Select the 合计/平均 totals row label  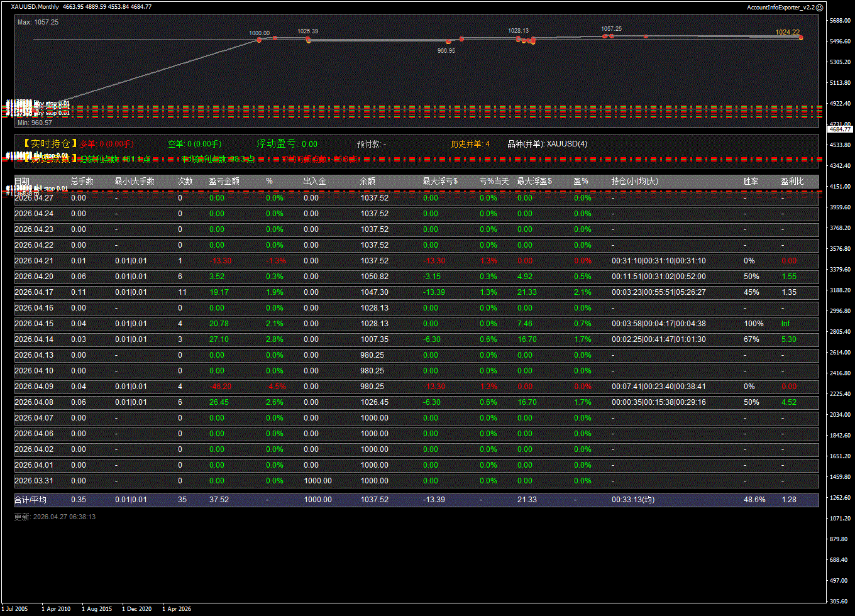click(x=30, y=500)
